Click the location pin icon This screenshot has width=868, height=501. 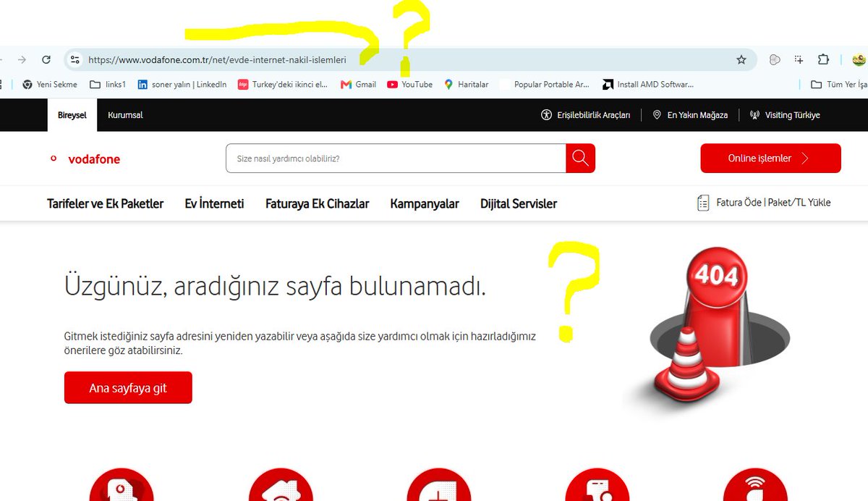(x=657, y=115)
